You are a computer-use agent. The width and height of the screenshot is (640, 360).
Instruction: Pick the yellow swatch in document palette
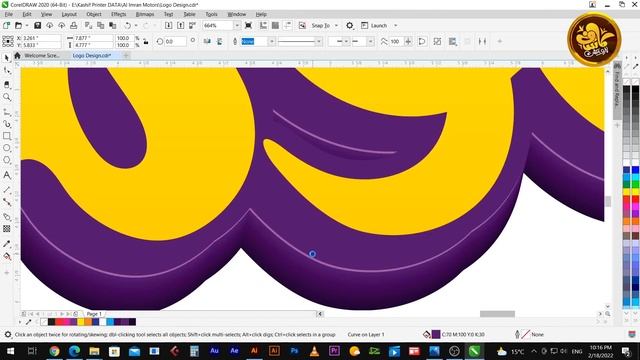81,322
